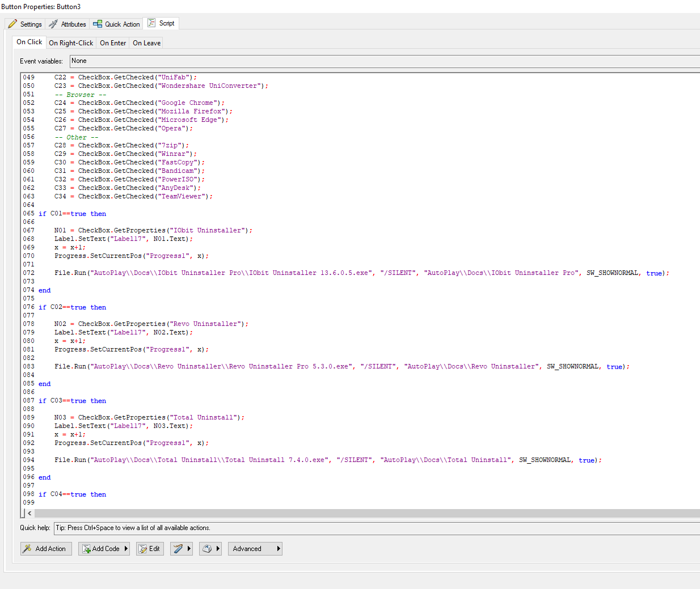Click the 'end' keyword on line 085
This screenshot has width=700, height=589.
44,384
